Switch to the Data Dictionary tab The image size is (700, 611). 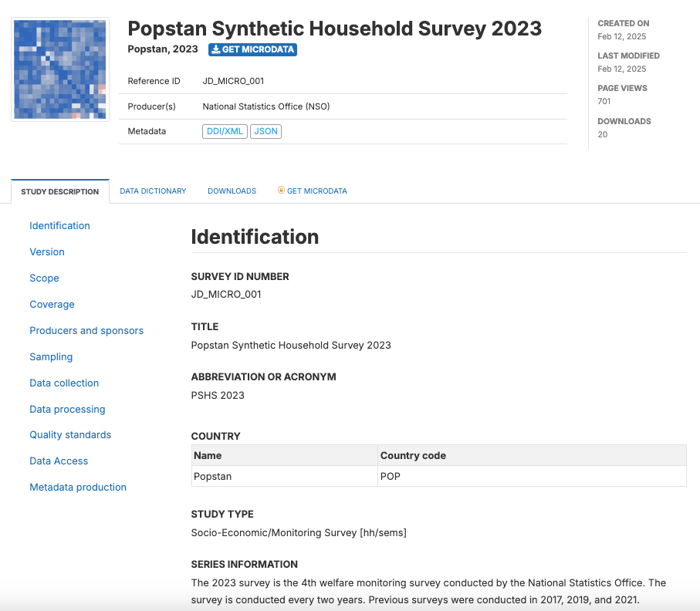tap(153, 191)
